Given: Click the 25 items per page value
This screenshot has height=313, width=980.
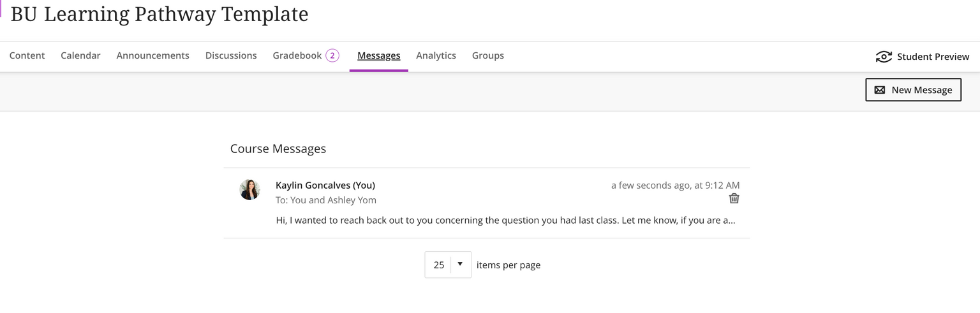Looking at the screenshot, I should tap(439, 265).
